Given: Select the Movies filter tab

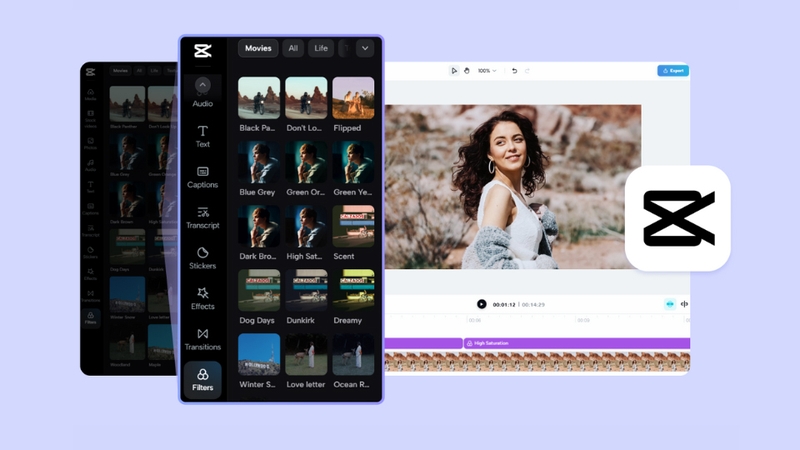Looking at the screenshot, I should click(258, 48).
